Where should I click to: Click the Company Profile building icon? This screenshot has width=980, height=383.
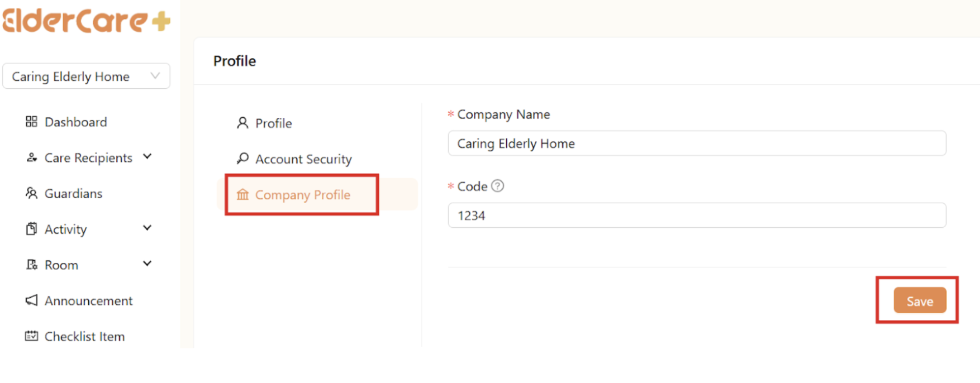[242, 195]
